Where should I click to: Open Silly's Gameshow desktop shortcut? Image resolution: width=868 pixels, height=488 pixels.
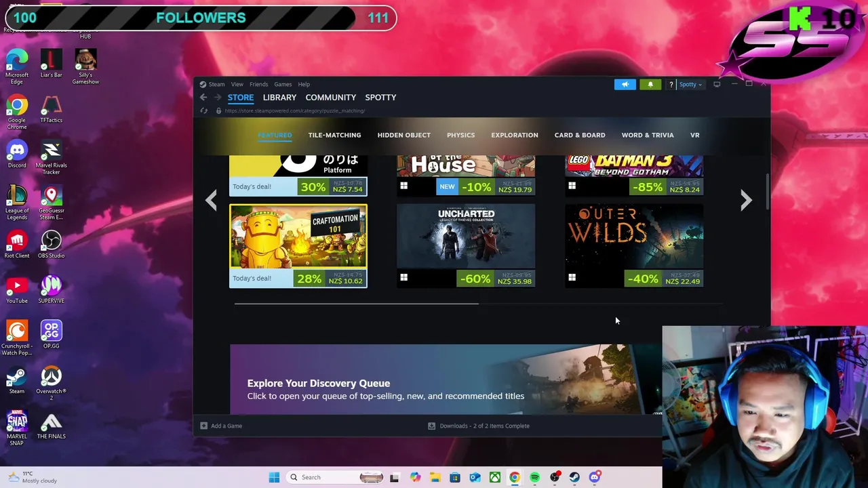(x=85, y=66)
